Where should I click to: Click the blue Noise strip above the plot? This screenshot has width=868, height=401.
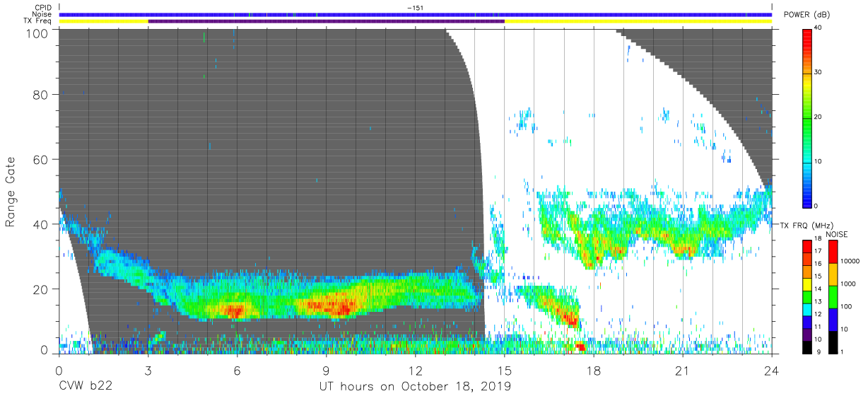click(416, 15)
